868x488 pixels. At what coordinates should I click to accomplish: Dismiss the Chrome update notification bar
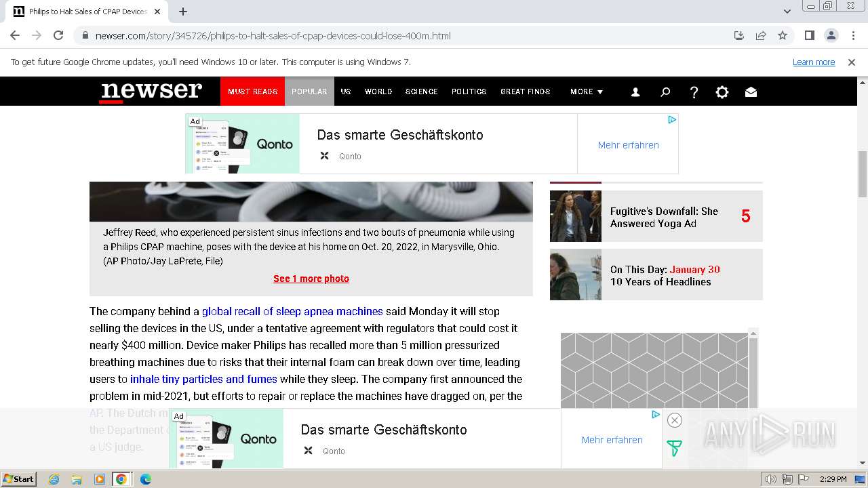coord(852,62)
